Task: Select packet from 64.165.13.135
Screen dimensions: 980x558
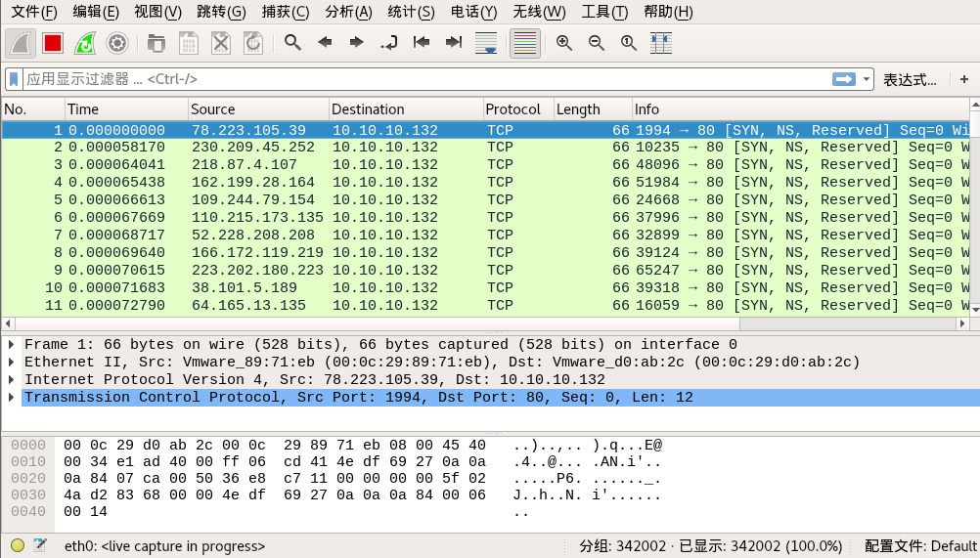Action: tap(486, 305)
